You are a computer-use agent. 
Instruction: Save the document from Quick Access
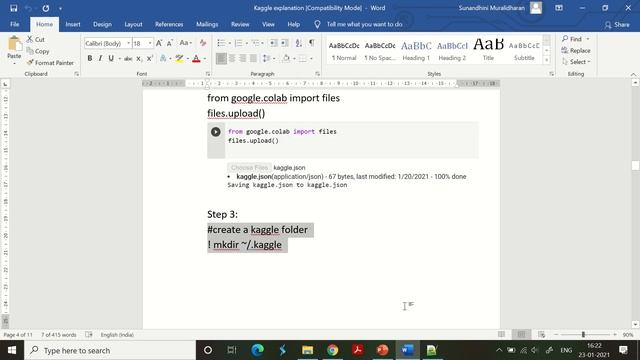(13, 8)
